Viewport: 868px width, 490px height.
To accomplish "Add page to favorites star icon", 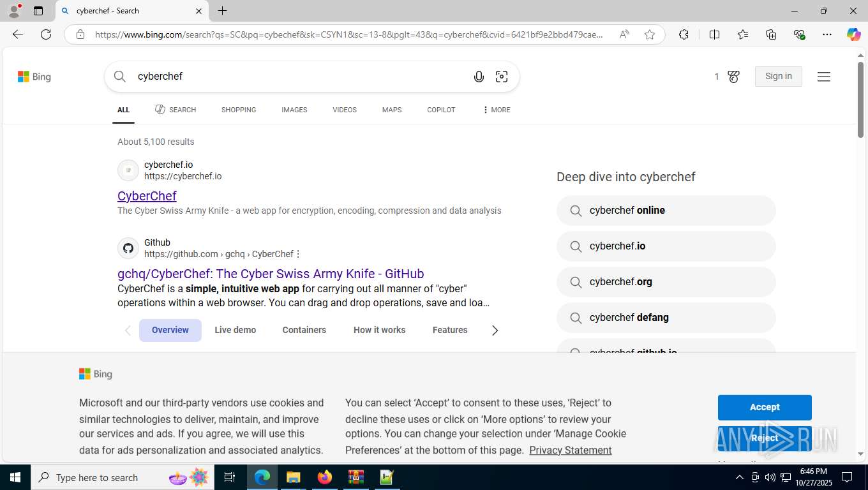I will pos(650,34).
